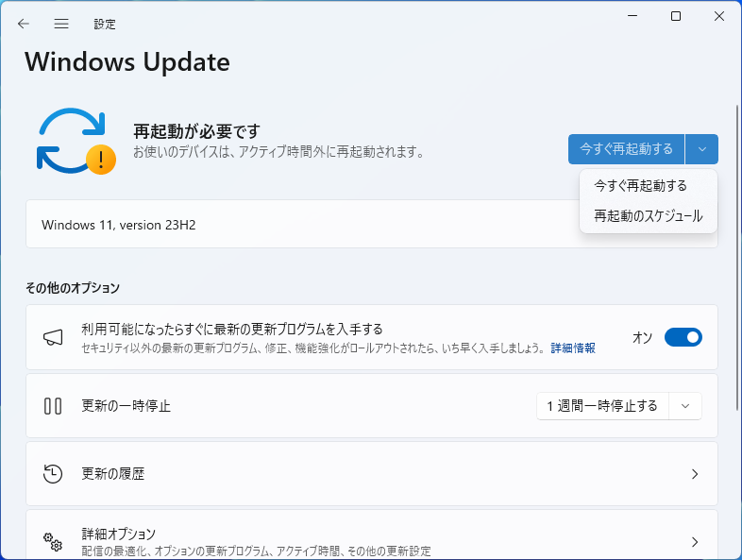This screenshot has width=742, height=560.
Task: Click the pause icon beside 更新の一時停止
Action: click(53, 406)
